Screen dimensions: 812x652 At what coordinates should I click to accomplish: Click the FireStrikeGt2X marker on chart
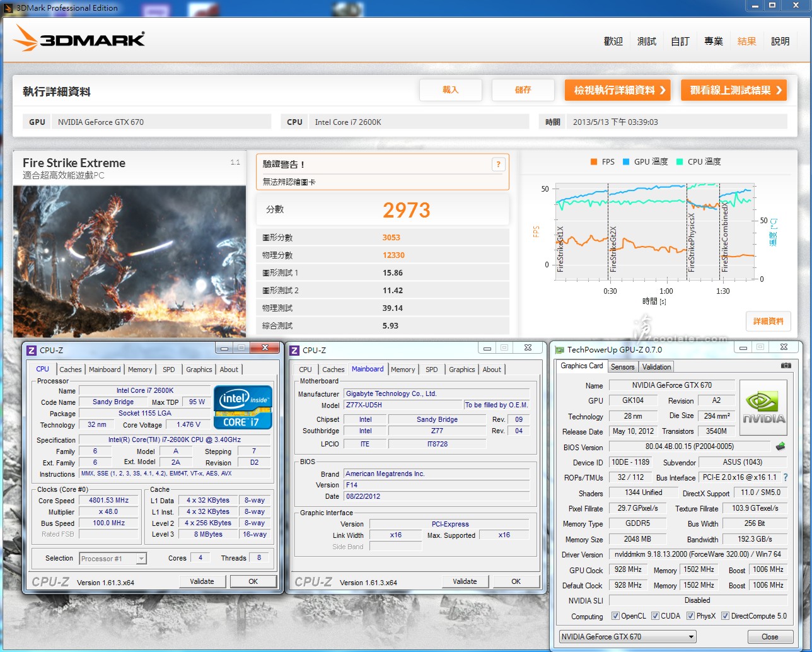(613, 249)
